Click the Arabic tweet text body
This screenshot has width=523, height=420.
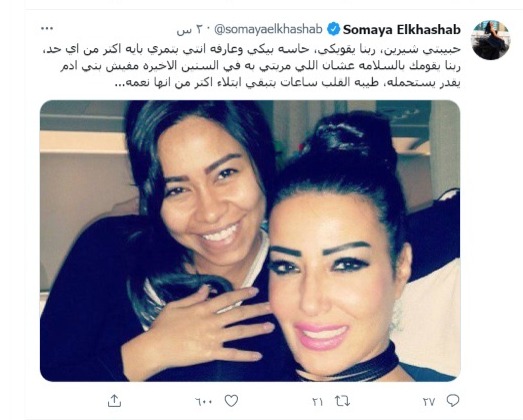pyautogui.click(x=252, y=66)
